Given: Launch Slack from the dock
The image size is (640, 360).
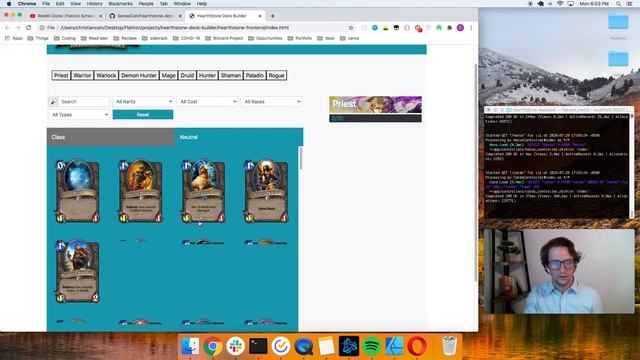Looking at the screenshot, I should coord(236,346).
